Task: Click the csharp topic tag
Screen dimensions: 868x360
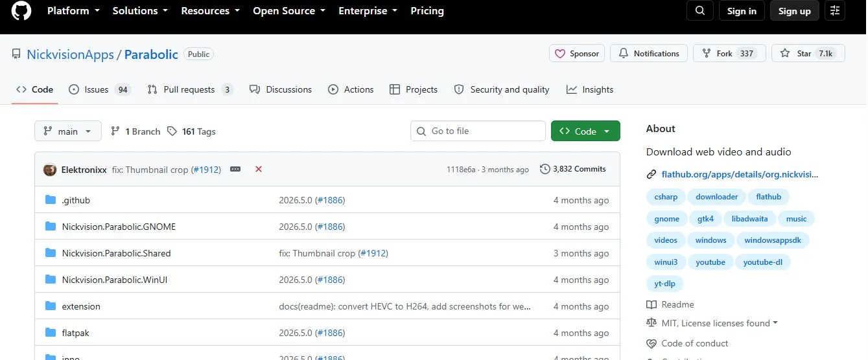Action: point(666,197)
